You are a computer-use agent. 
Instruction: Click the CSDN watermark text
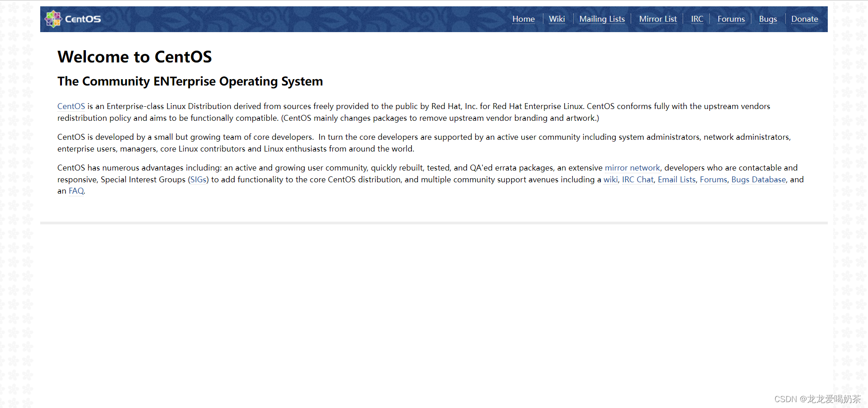(816, 399)
